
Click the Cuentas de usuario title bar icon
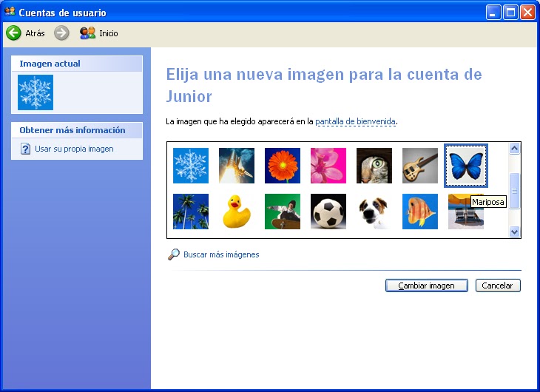point(10,12)
